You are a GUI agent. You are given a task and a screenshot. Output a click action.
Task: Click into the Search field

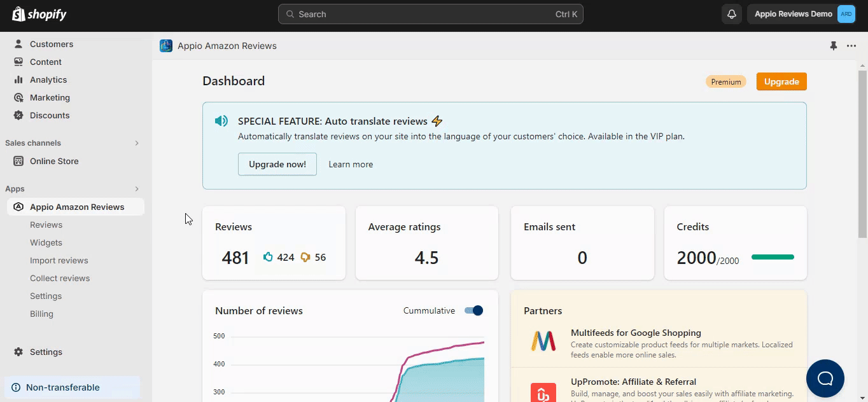tap(431, 14)
